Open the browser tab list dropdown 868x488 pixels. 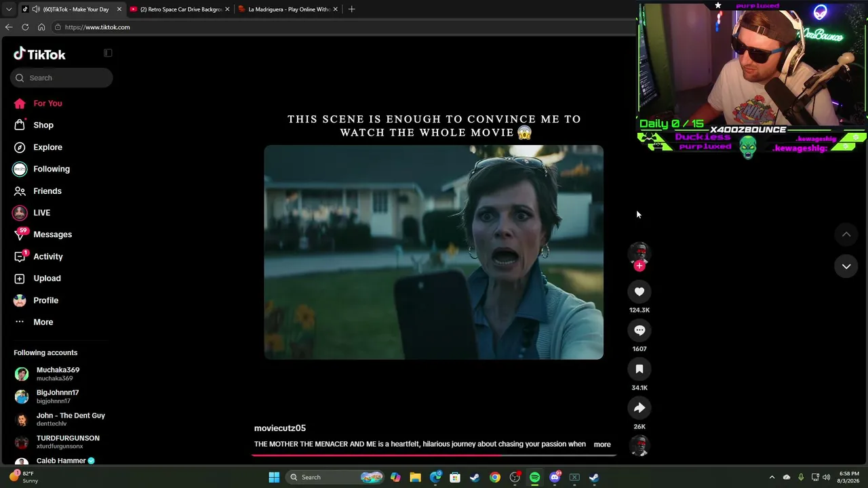click(9, 9)
